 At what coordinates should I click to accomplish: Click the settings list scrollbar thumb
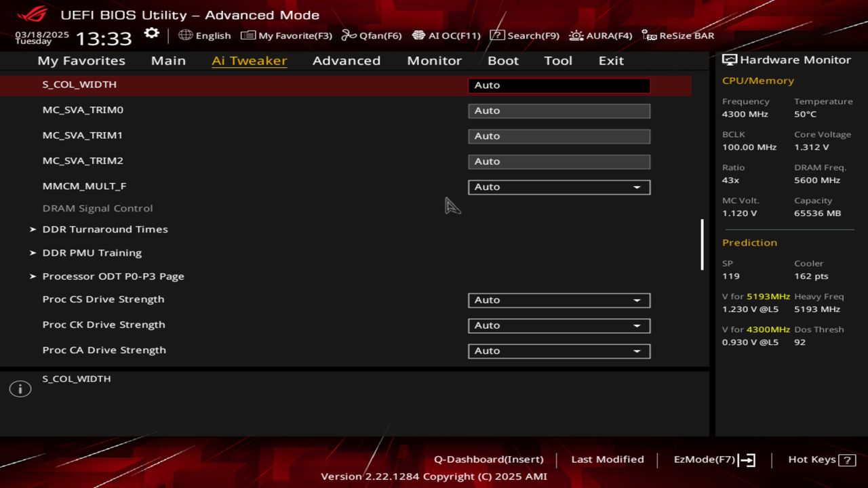tap(702, 245)
